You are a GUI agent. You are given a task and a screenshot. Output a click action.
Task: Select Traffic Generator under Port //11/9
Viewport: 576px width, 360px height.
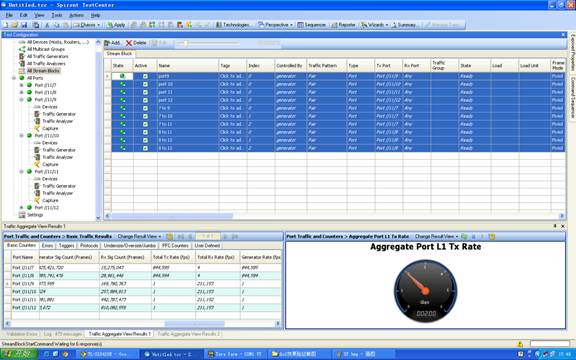(59, 114)
